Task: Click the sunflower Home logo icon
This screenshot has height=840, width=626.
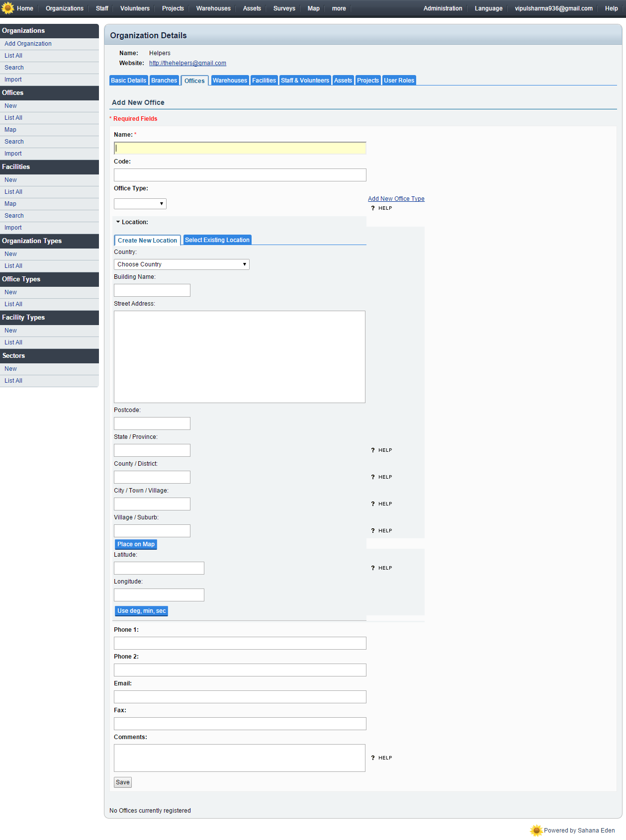Action: pyautogui.click(x=8, y=8)
